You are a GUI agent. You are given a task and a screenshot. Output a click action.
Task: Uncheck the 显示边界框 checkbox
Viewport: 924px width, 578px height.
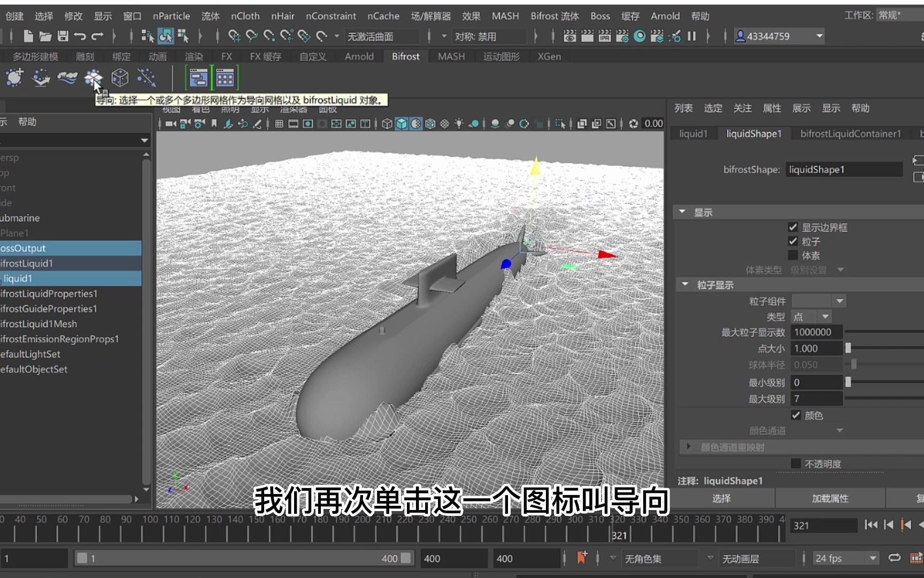click(x=793, y=227)
